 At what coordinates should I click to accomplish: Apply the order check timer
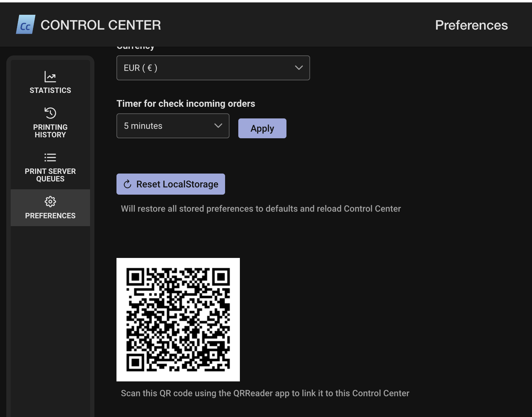(262, 129)
